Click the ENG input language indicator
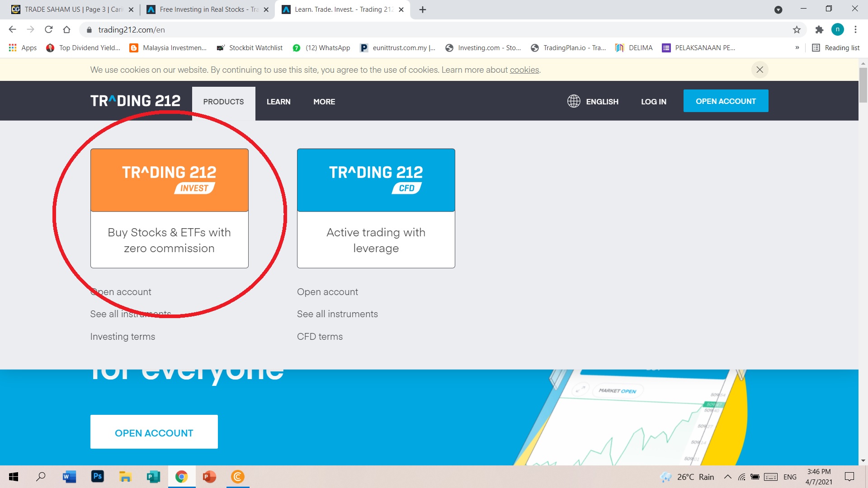Screen dimensions: 868x488 pyautogui.click(x=790, y=477)
